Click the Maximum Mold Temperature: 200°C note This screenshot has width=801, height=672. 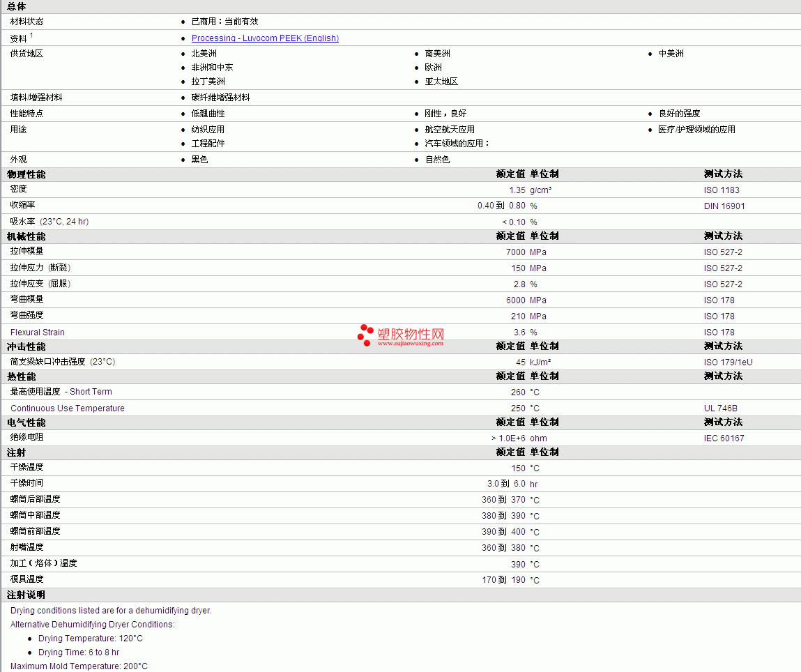tap(79, 666)
